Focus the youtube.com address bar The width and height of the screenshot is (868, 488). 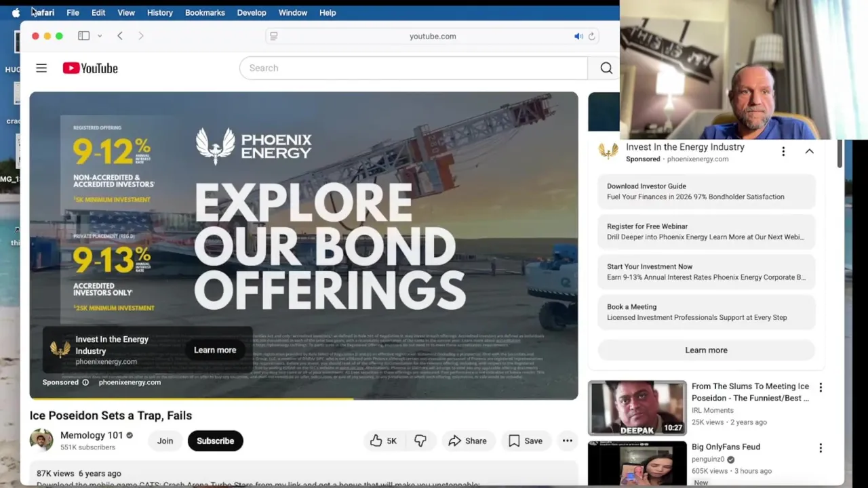tap(433, 36)
